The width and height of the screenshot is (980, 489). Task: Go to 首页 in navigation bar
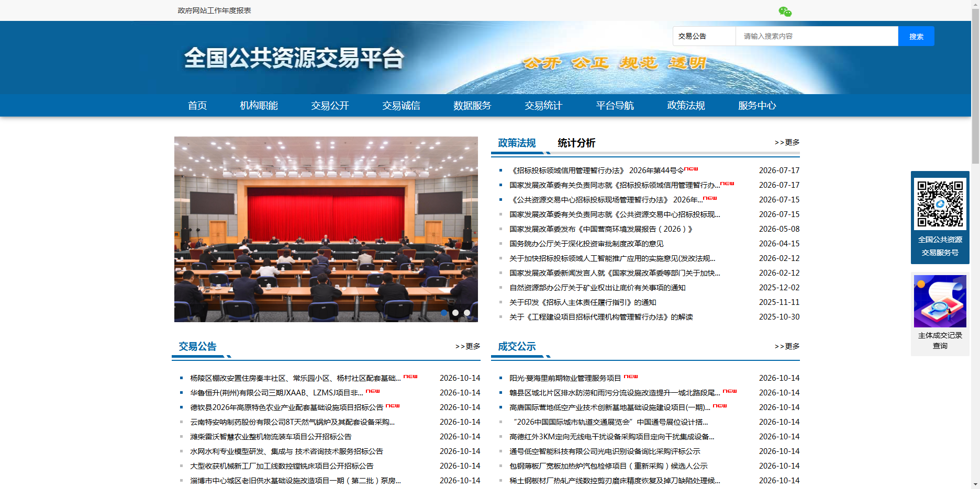(197, 106)
